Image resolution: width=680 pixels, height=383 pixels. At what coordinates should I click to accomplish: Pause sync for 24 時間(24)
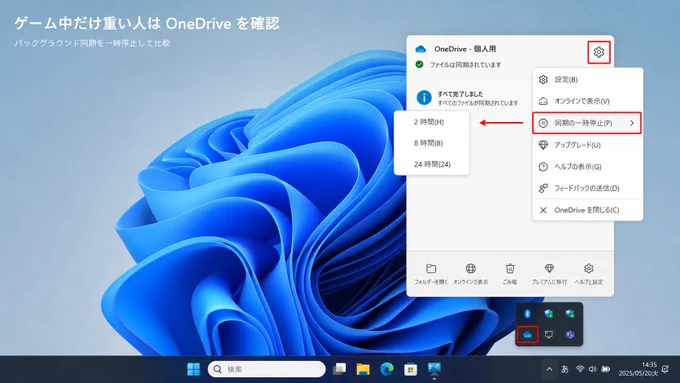(432, 164)
